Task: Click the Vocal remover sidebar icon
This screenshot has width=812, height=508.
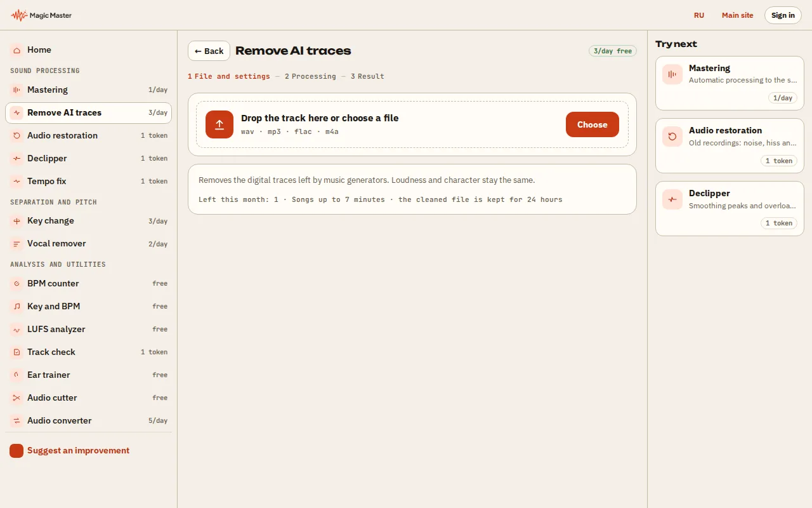Action: coord(16,243)
